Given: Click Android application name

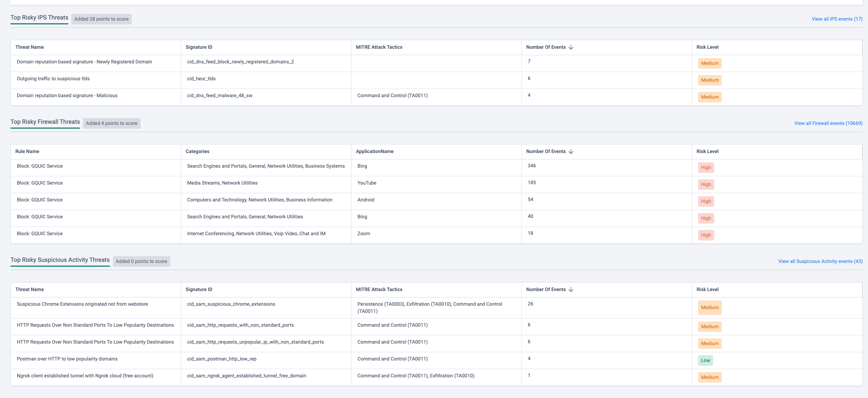Looking at the screenshot, I should coord(366,200).
